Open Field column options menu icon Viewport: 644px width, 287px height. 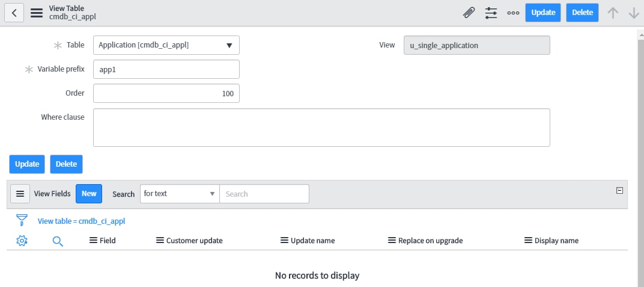pos(93,240)
